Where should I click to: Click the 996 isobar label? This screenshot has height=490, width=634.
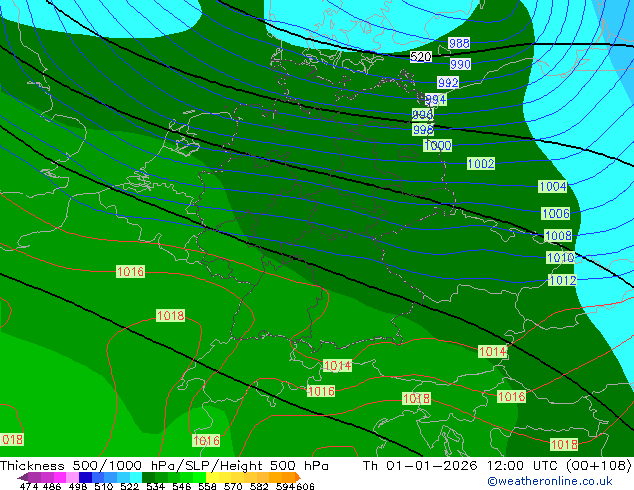click(x=423, y=114)
